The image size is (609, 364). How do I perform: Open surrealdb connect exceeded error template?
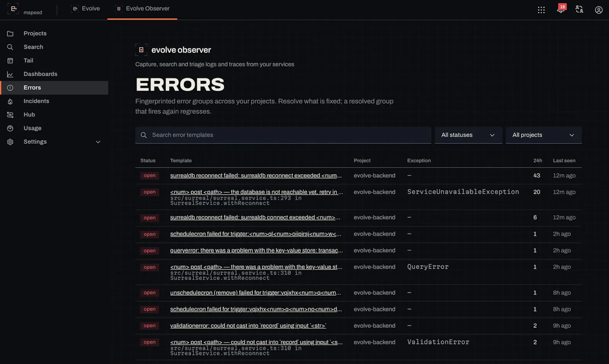(255, 218)
